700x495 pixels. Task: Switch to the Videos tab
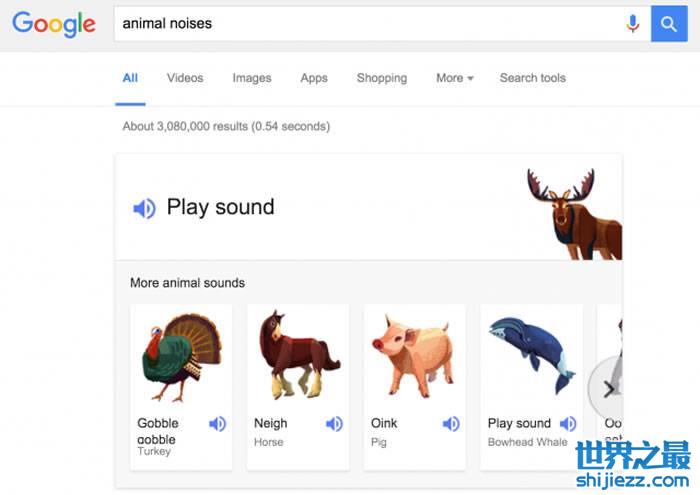pyautogui.click(x=185, y=78)
